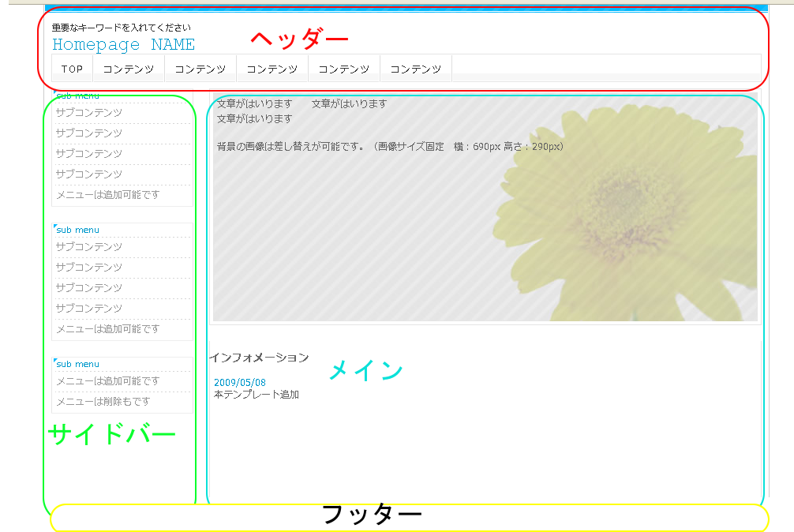Screen dimensions: 794x532
Task: Click メニューは追加可能です in the bottom sub menu
Action: 107,381
